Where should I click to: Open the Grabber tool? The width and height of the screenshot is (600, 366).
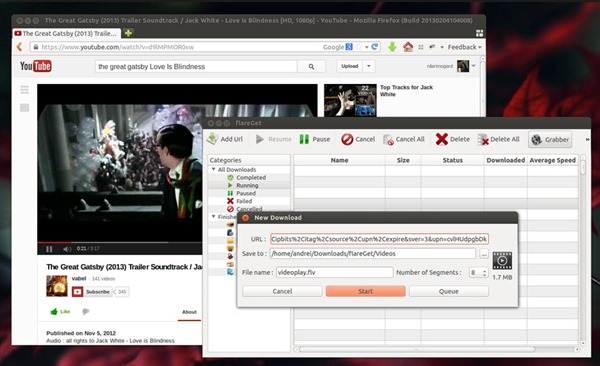click(x=550, y=139)
